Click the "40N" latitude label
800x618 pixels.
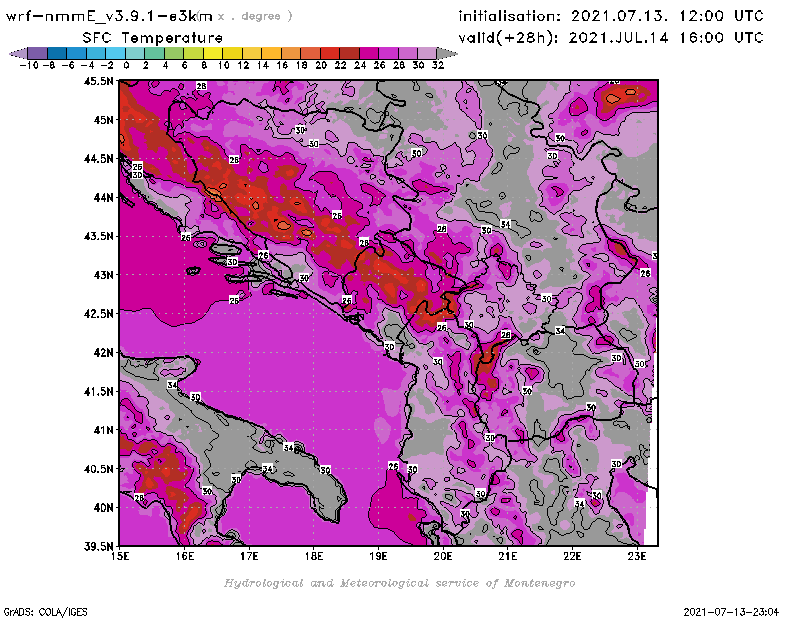pos(104,508)
